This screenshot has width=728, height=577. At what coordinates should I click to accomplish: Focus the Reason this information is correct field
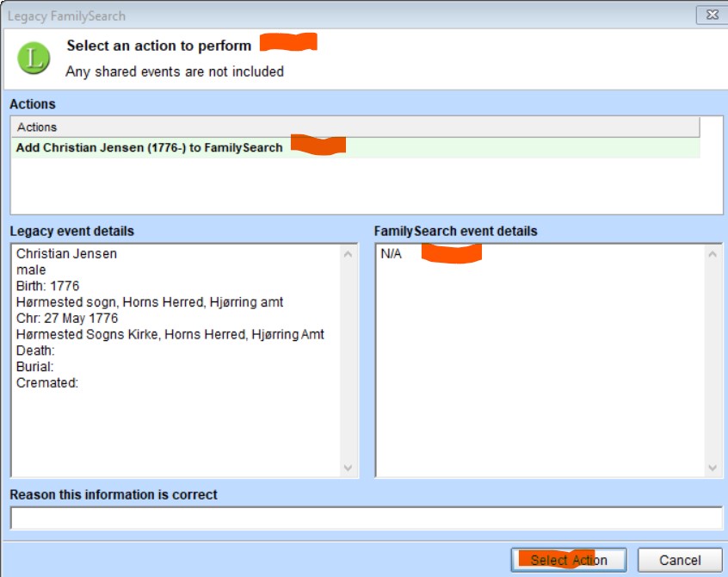pos(367,518)
